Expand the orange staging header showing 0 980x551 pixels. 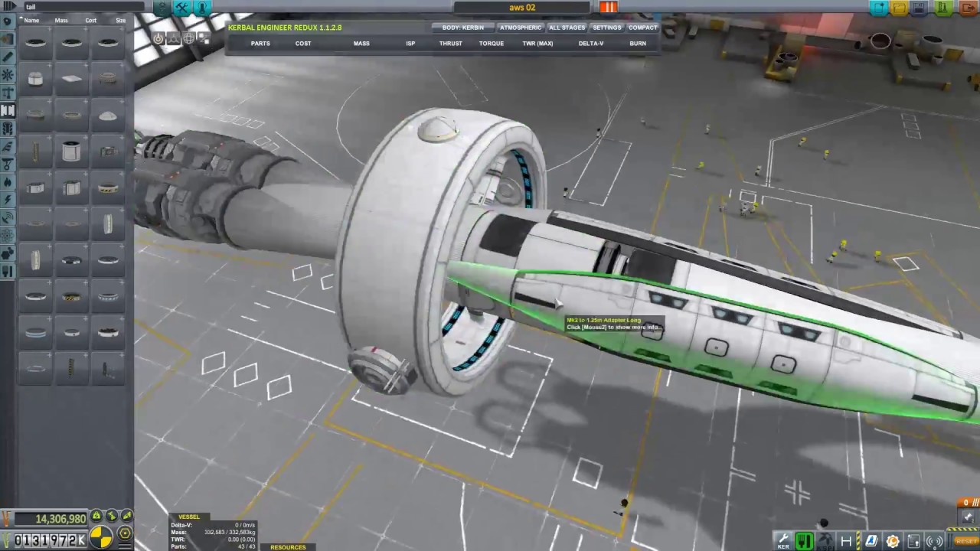pos(967,503)
